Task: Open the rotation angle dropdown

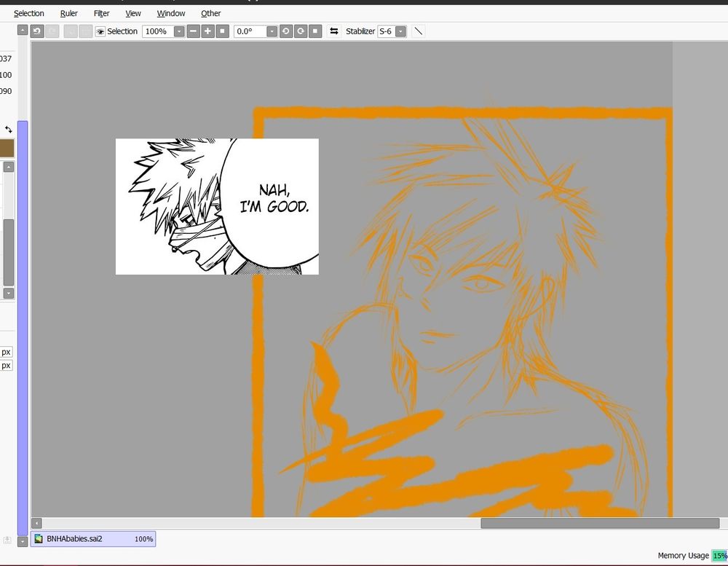Action: [272, 31]
